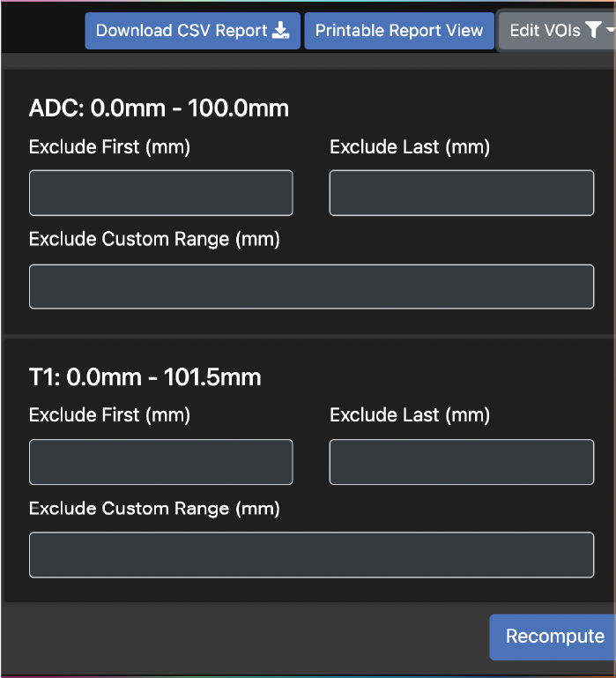616x678 pixels.
Task: Select the ADC Exclude Custom Range field
Action: (312, 287)
